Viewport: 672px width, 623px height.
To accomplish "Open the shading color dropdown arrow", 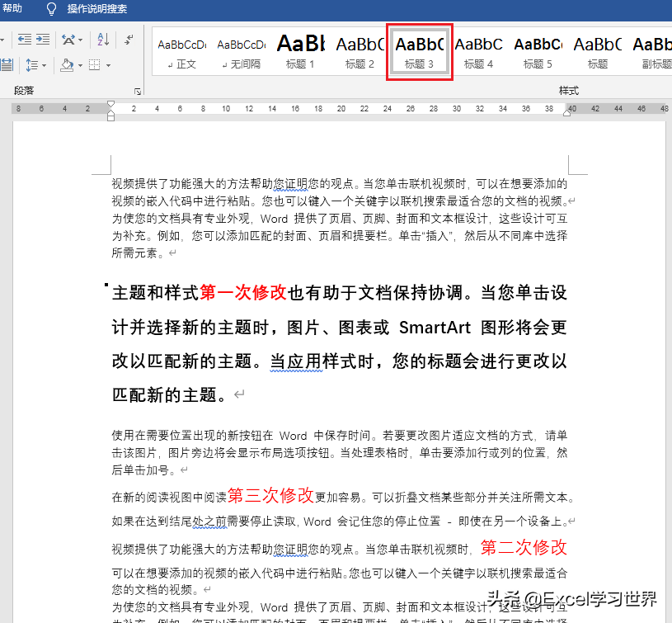I will 80,66.
